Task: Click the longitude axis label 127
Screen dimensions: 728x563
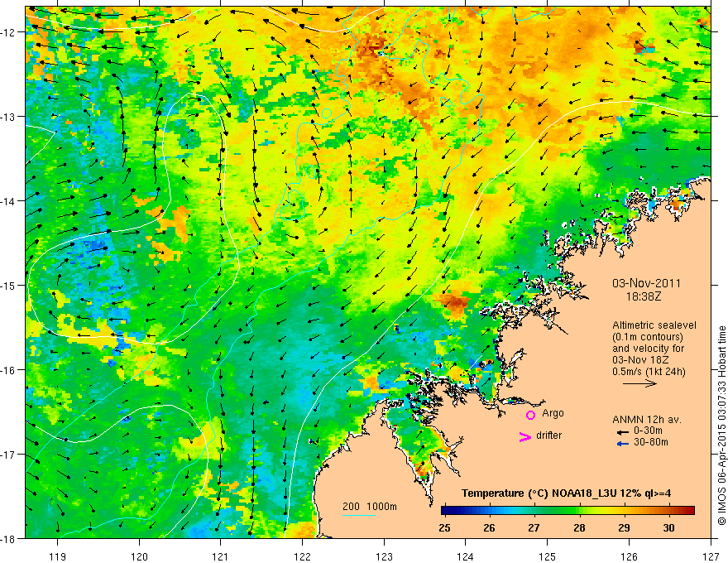Action: pyautogui.click(x=711, y=556)
